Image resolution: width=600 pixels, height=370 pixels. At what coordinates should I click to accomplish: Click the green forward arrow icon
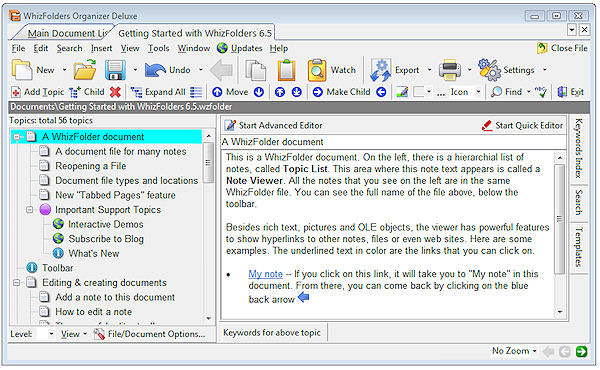coord(581,351)
